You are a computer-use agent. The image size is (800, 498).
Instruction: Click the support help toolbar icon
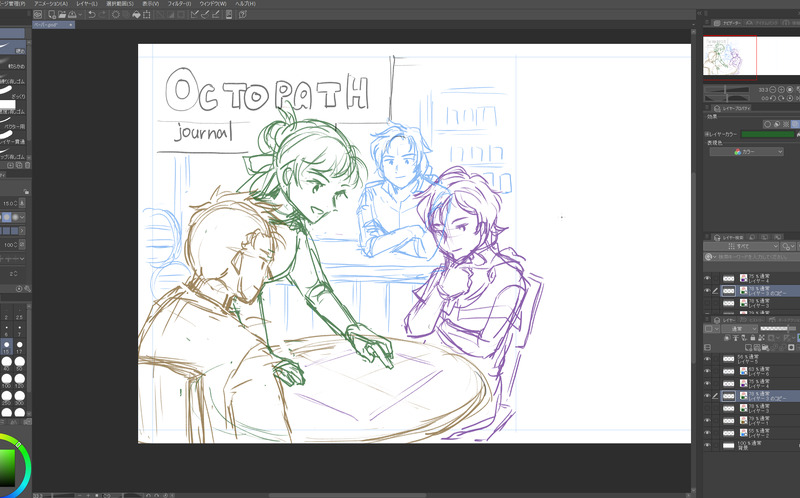tap(243, 15)
